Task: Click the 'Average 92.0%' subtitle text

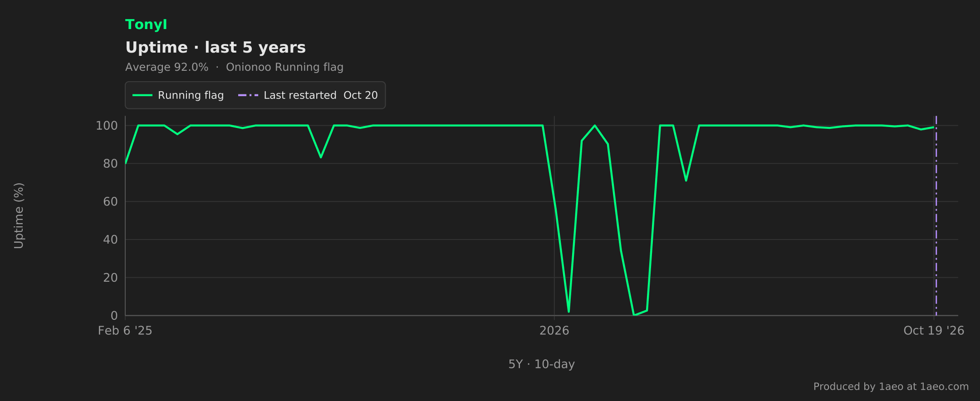Action: click(x=167, y=67)
